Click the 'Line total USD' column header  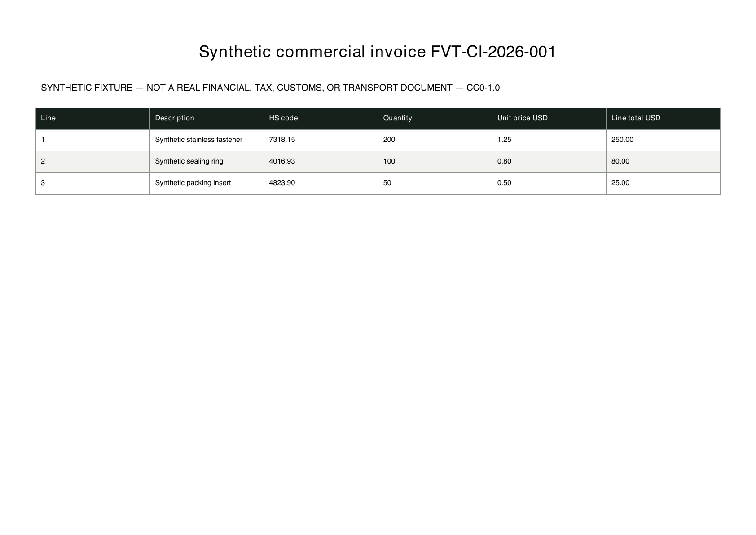(x=663, y=119)
